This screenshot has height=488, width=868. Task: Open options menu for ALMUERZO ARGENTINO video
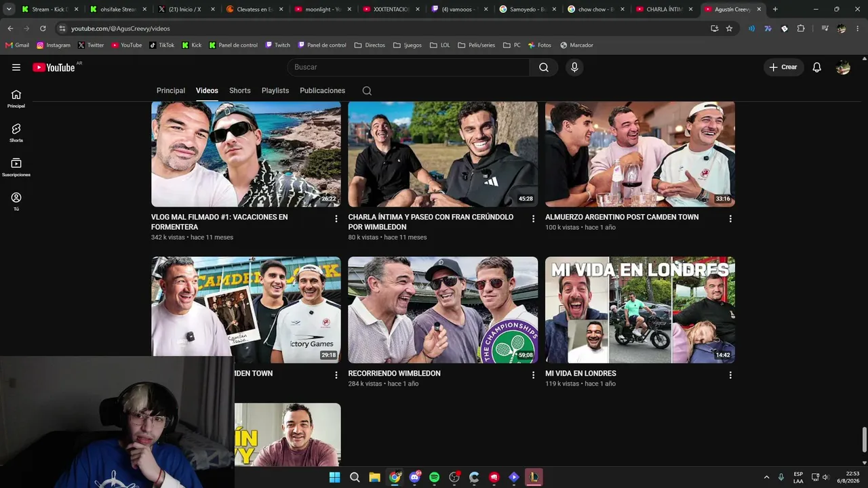730,219
